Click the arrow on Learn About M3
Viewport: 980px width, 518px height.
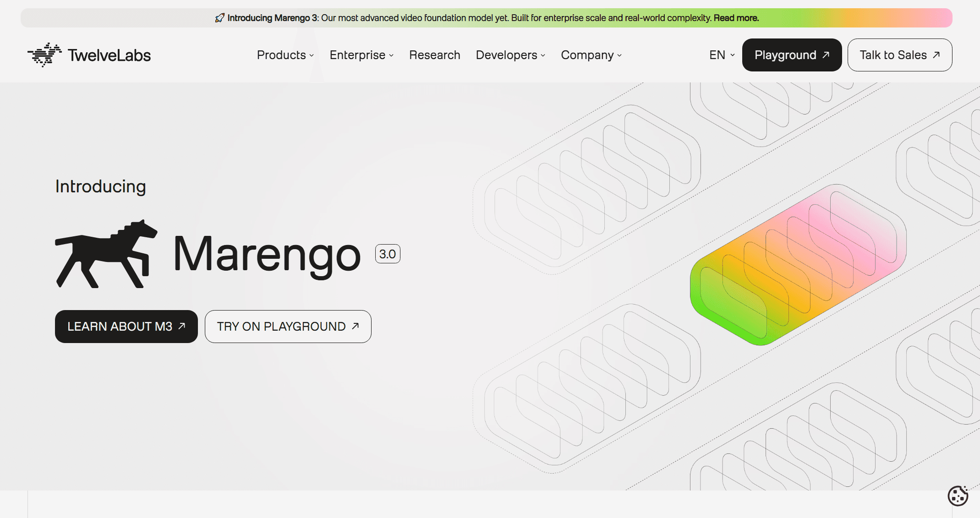[182, 326]
